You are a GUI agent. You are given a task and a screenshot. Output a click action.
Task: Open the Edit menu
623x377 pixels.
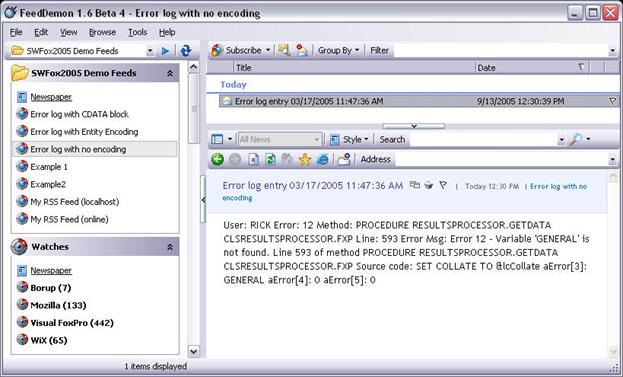41,32
